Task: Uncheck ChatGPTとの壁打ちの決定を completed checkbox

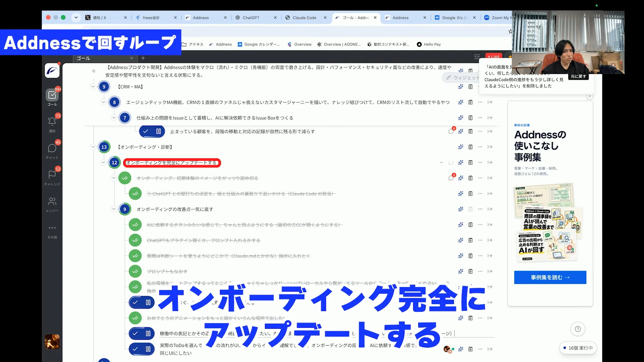Action: tap(135, 194)
